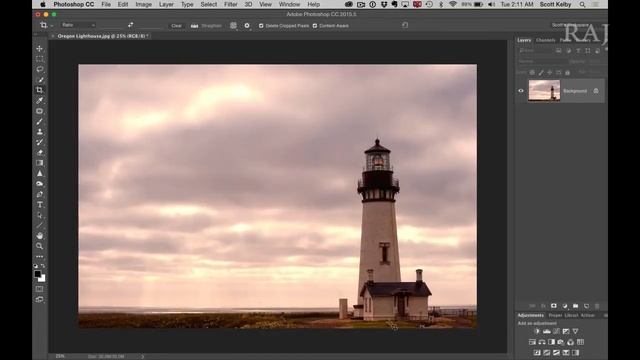
Task: Open crop Ratio preset dropdown
Action: click(78, 25)
